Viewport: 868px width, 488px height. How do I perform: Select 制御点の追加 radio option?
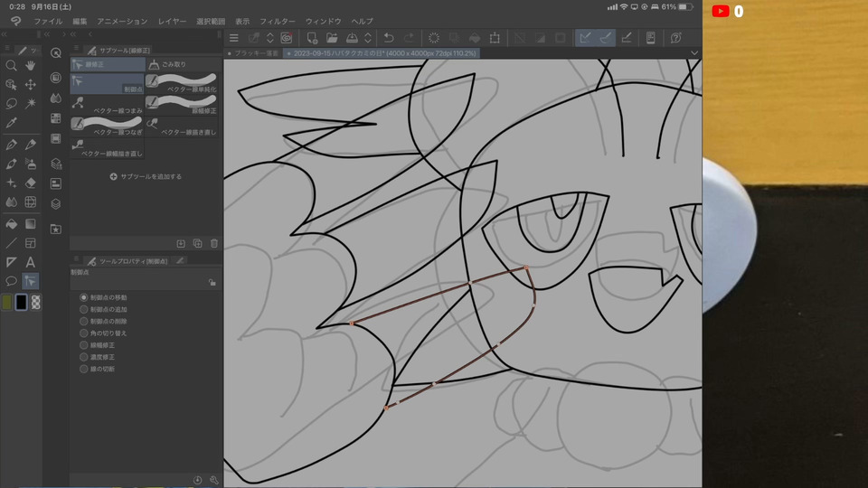83,309
